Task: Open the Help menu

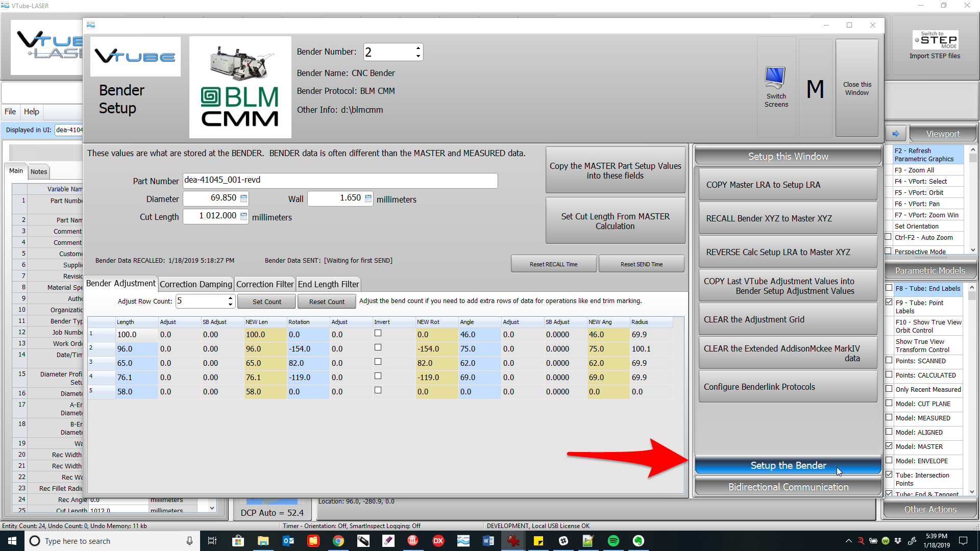Action: [31, 112]
